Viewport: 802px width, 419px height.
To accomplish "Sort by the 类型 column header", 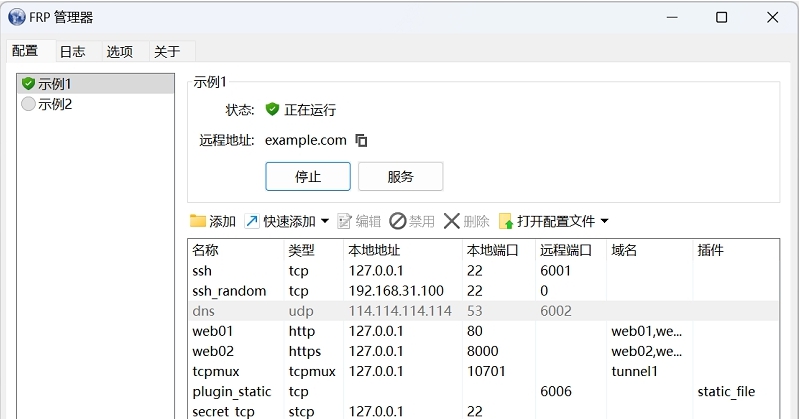I will tap(314, 250).
